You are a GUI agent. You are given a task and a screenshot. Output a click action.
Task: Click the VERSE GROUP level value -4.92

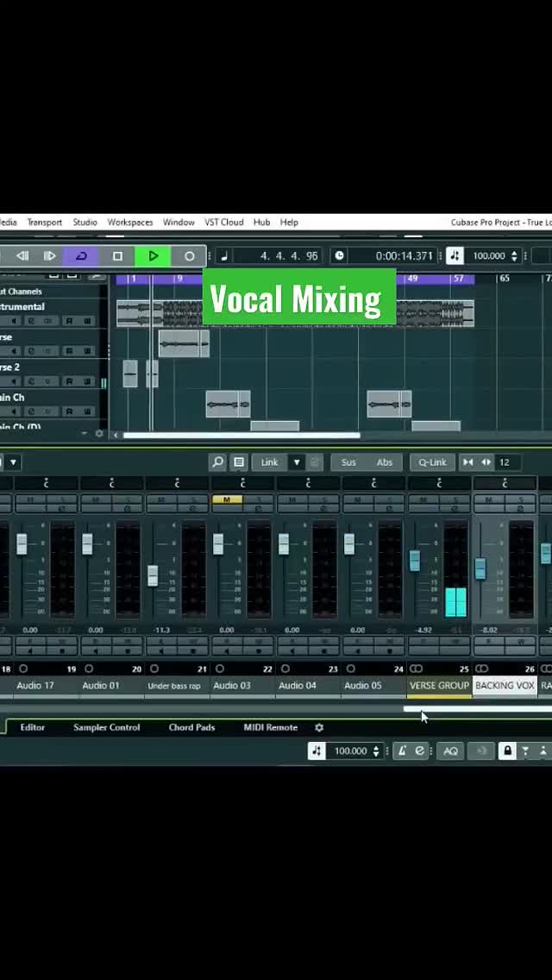coord(423,630)
